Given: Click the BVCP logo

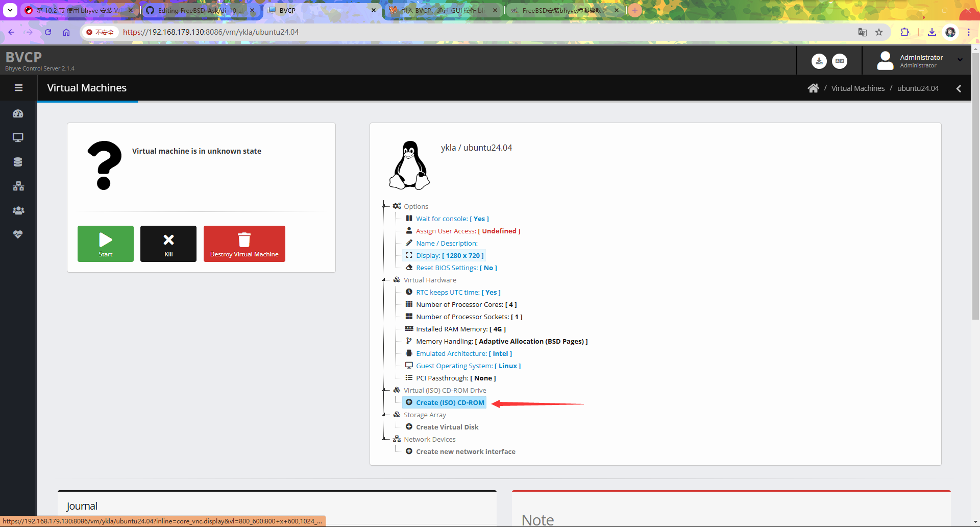Looking at the screenshot, I should click(x=23, y=57).
